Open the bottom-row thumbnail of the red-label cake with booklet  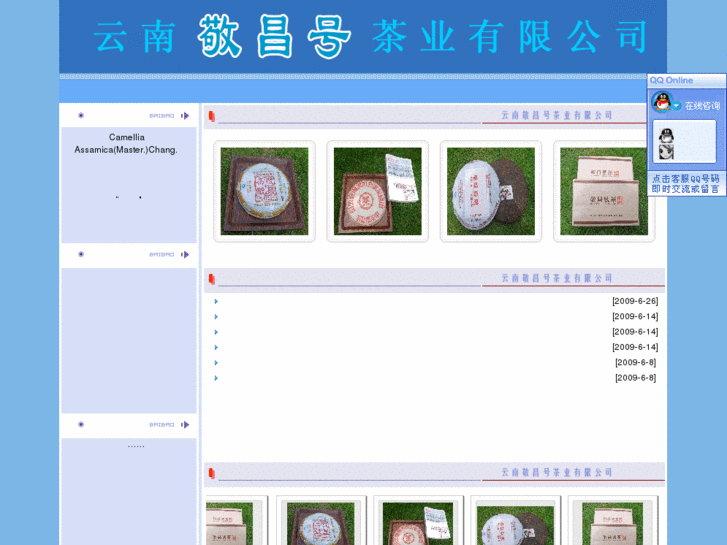(418, 523)
